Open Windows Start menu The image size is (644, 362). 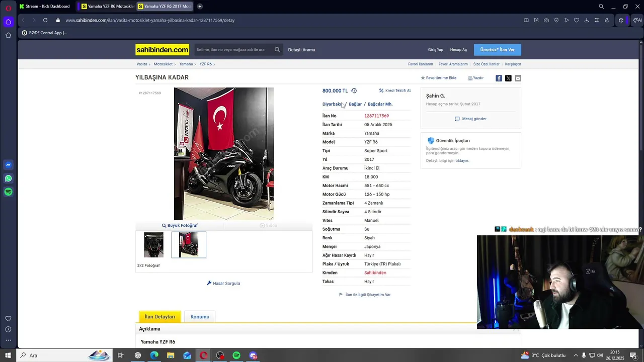[x=8, y=355]
